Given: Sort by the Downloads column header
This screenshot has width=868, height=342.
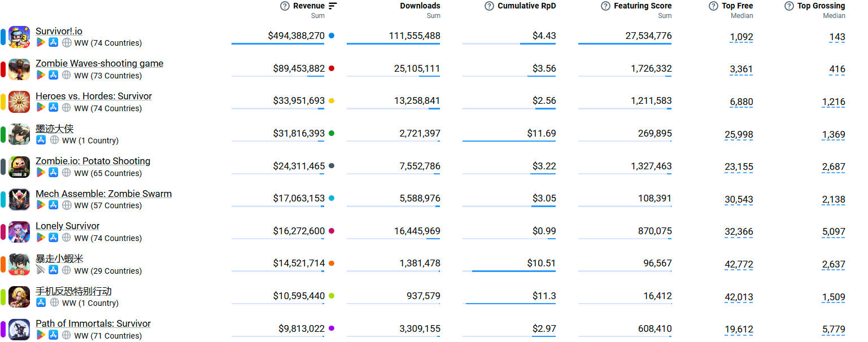Looking at the screenshot, I should click(x=420, y=6).
